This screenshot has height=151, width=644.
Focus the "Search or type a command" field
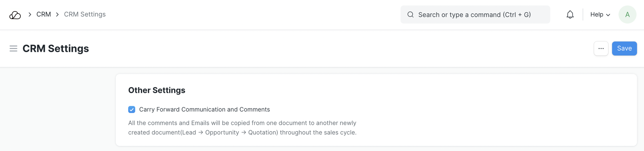tap(480, 14)
